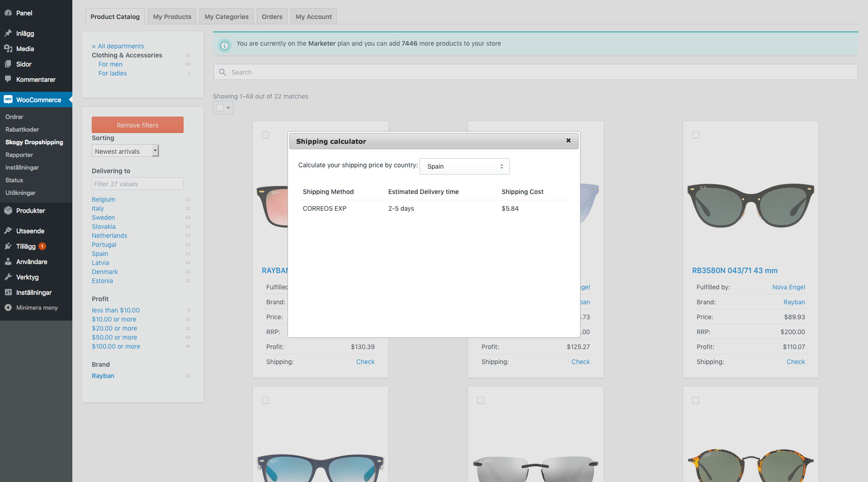Check shipping for RAYBAN product with $130.39 profit

pos(365,362)
